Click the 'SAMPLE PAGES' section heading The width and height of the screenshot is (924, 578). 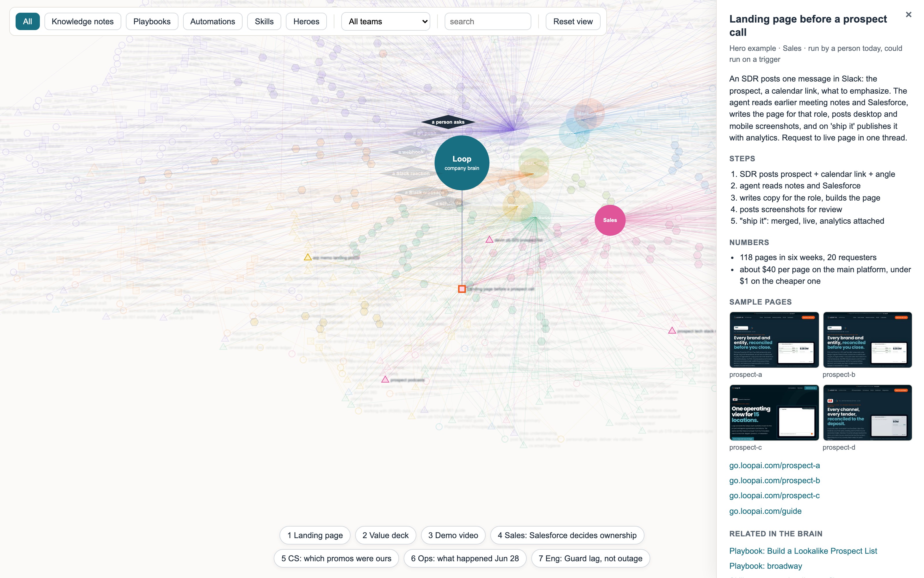tap(760, 302)
